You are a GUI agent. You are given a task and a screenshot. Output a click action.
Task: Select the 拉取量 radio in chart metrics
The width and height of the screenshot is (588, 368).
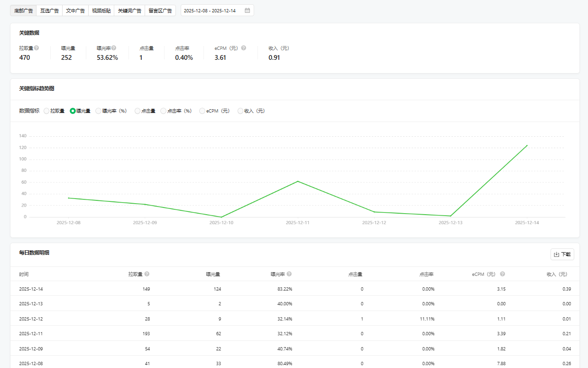click(x=46, y=111)
